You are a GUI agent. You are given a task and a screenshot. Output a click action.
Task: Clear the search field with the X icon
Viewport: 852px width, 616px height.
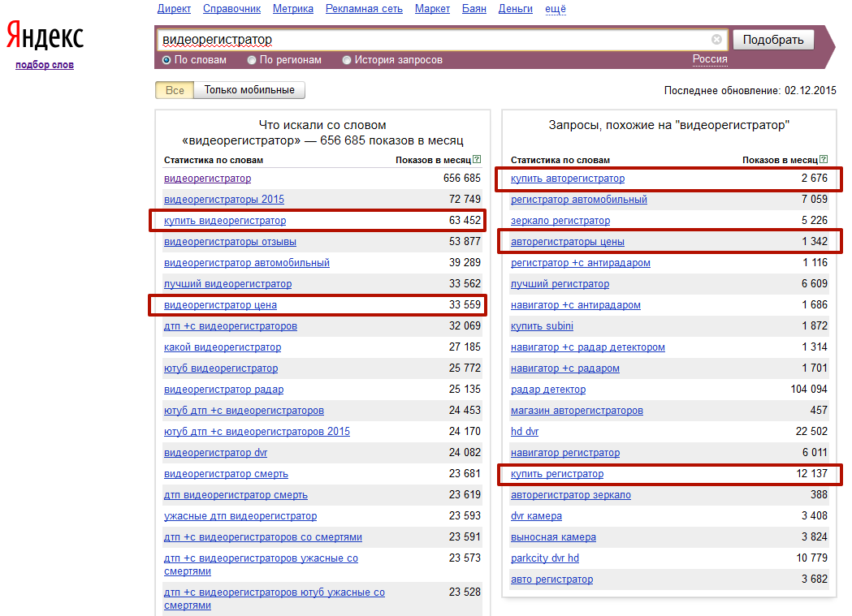(716, 39)
